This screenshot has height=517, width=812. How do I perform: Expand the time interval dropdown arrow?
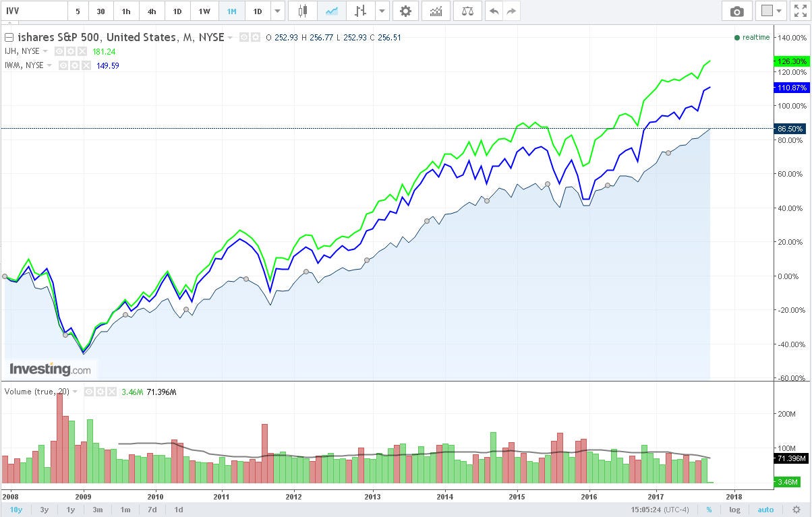[277, 11]
